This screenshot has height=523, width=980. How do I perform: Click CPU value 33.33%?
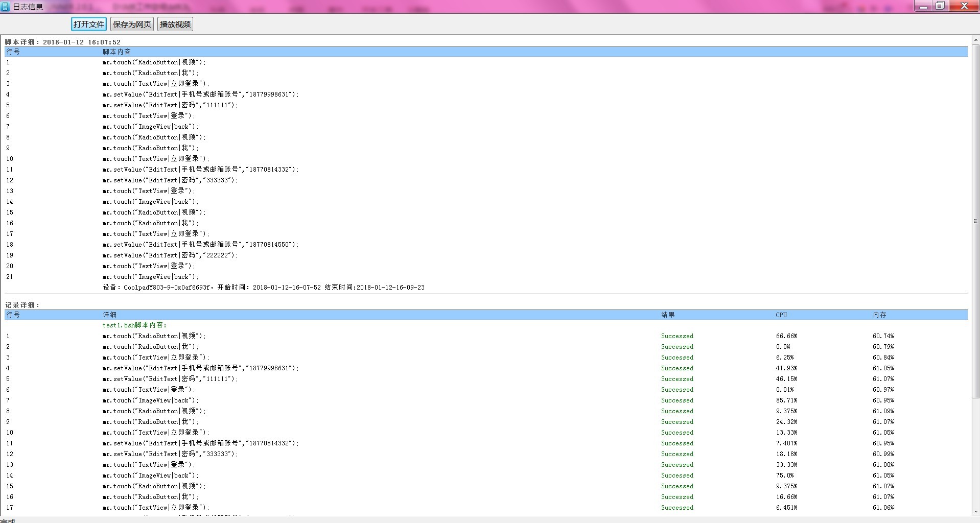click(786, 465)
